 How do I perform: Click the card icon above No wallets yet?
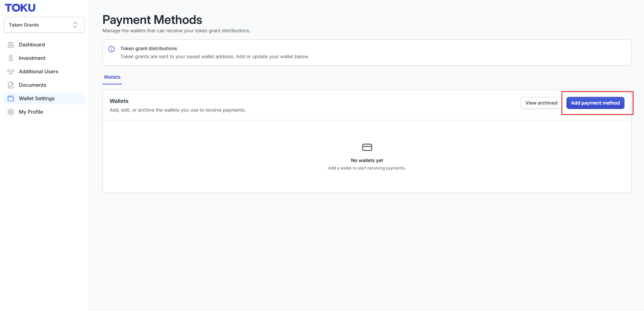(367, 147)
